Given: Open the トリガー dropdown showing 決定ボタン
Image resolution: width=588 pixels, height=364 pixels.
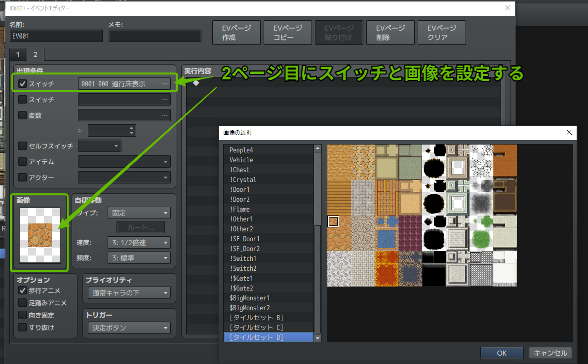Looking at the screenshot, I should point(129,328).
